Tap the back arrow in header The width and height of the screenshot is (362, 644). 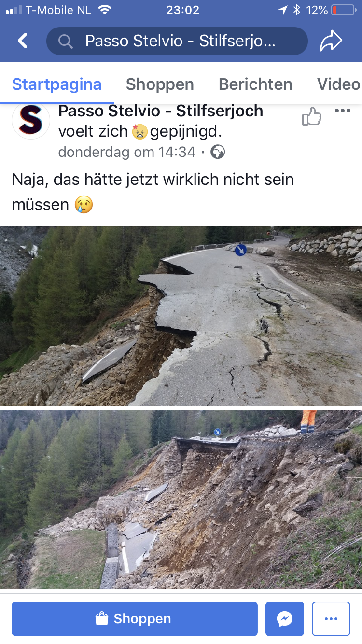(x=23, y=41)
